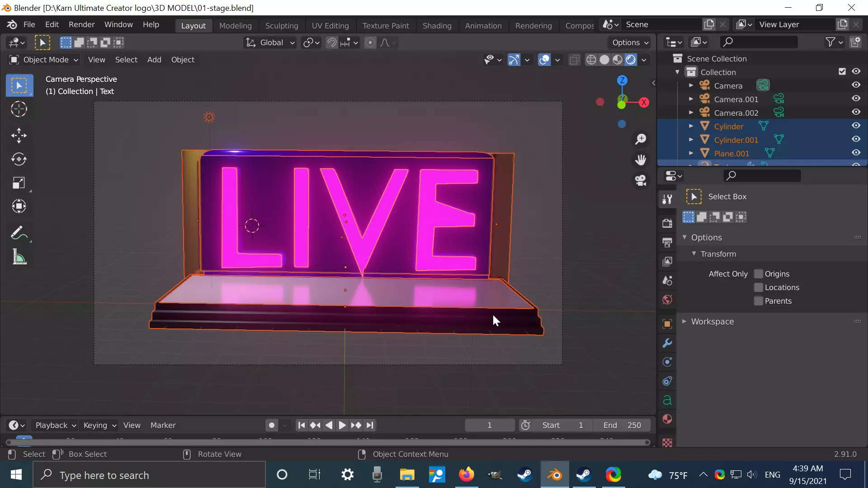
Task: Open the Options button in header
Action: (630, 42)
